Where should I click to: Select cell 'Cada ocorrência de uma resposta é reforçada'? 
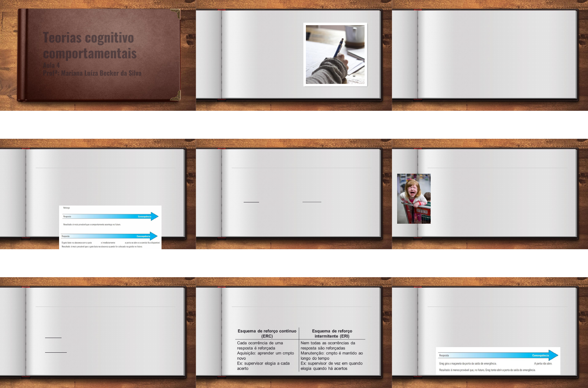point(260,345)
